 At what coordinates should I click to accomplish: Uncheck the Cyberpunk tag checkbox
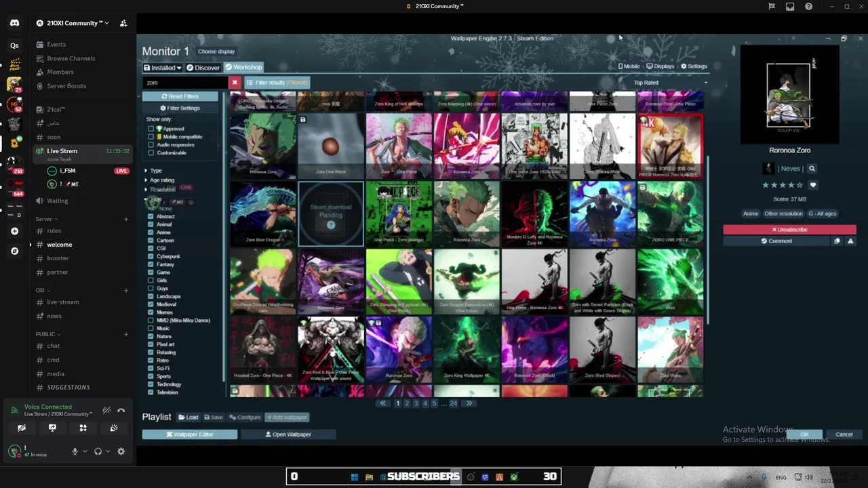tap(151, 257)
